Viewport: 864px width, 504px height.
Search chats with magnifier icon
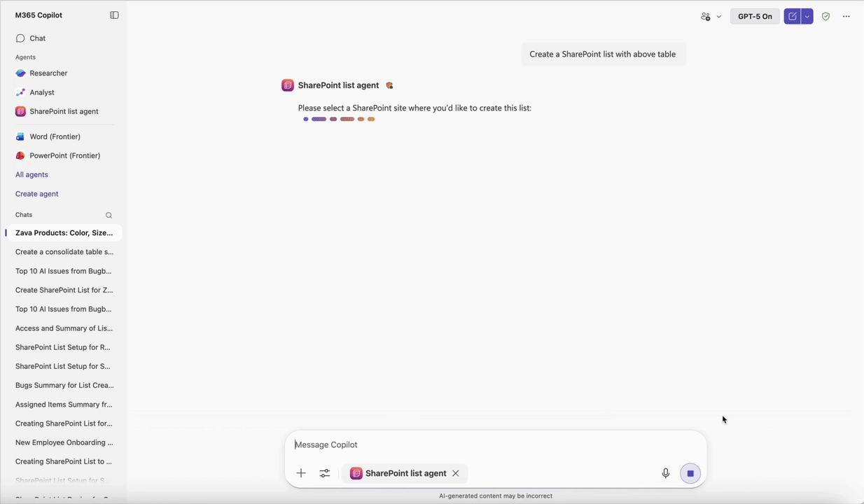pyautogui.click(x=109, y=215)
